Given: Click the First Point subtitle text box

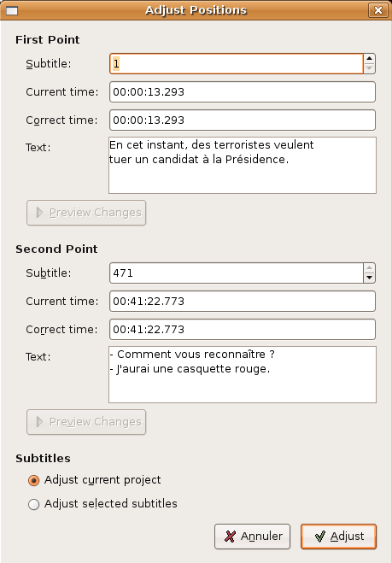Looking at the screenshot, I should [243, 165].
